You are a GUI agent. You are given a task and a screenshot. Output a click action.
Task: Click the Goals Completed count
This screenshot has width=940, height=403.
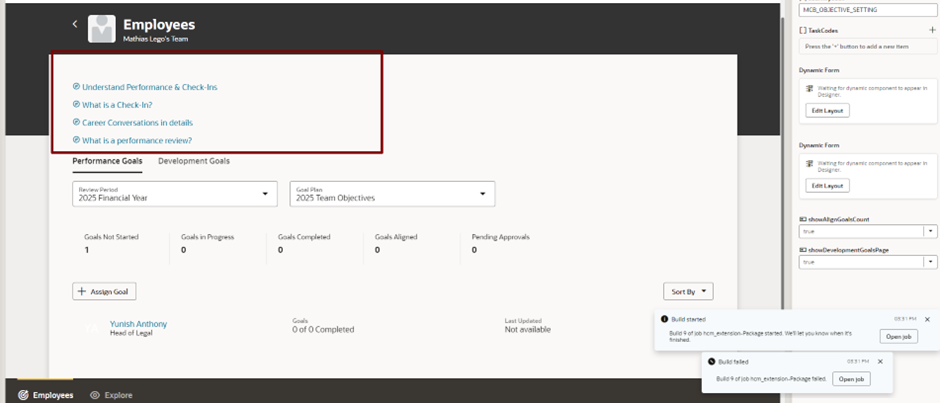(x=281, y=250)
